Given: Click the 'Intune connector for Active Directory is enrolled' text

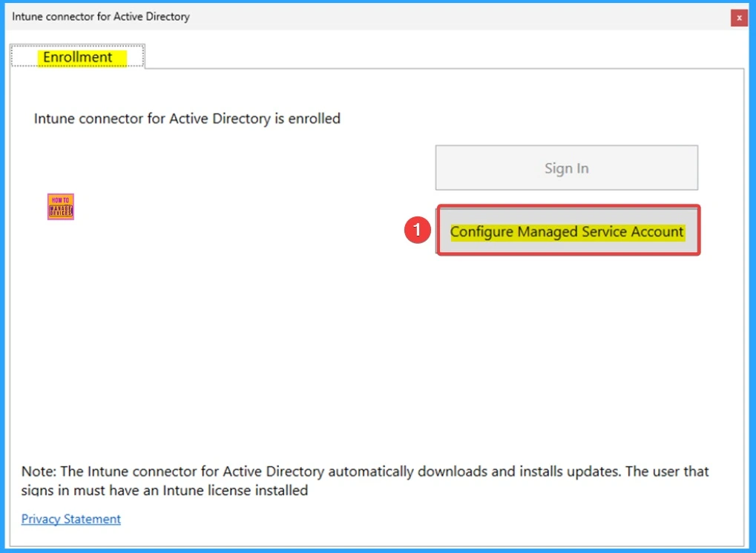Looking at the screenshot, I should 187,119.
